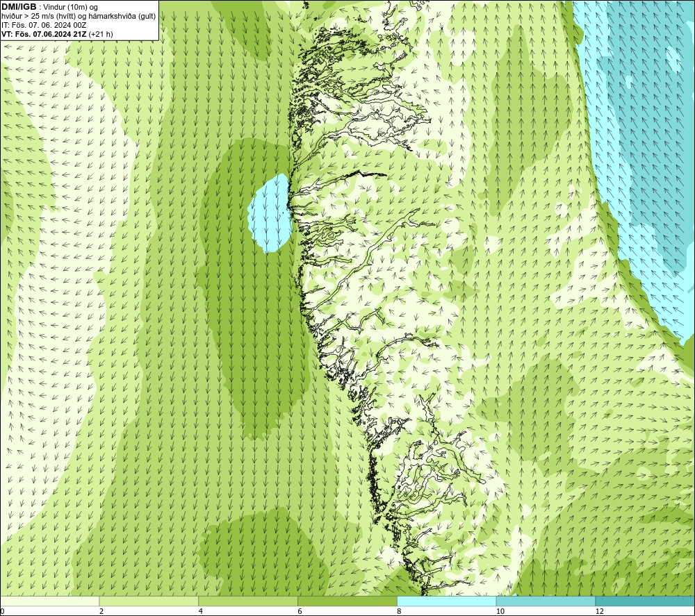This screenshot has height=616, width=695.
Task: Click the colorbar label '8'
Action: (x=400, y=611)
